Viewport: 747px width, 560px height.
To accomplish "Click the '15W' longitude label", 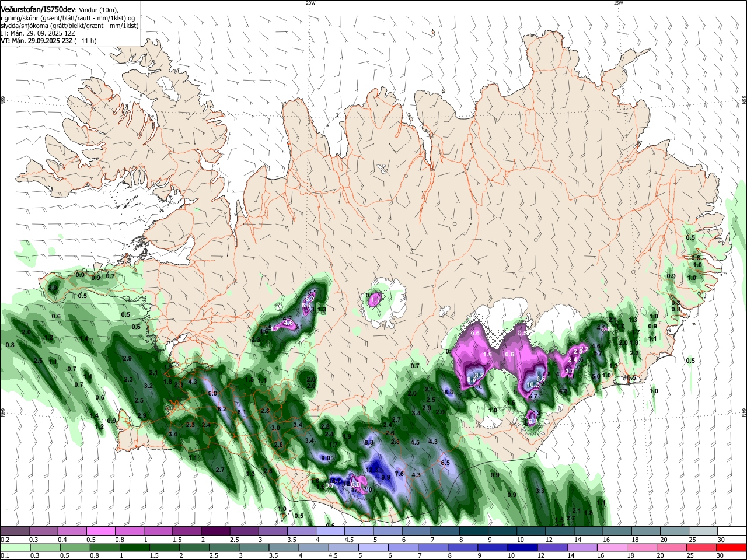I will point(618,3).
